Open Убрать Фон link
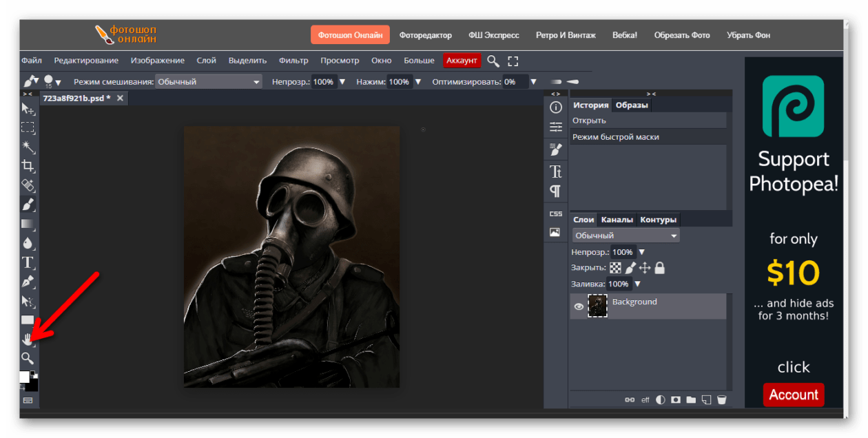This screenshot has width=868, height=438. 748,35
